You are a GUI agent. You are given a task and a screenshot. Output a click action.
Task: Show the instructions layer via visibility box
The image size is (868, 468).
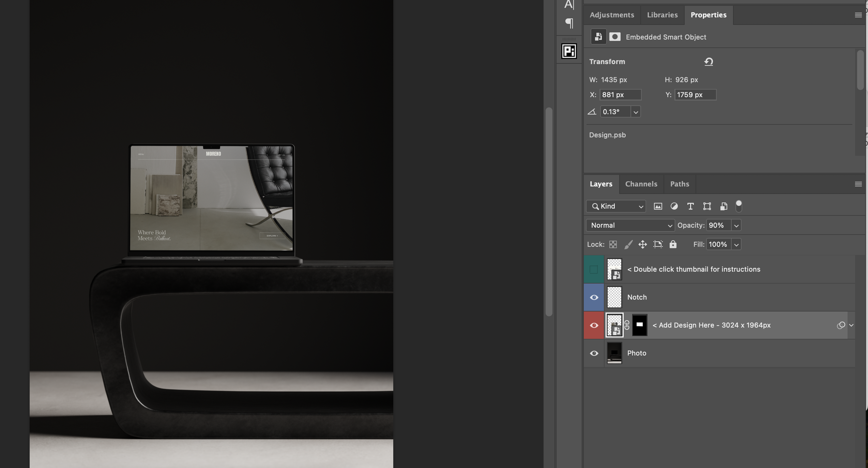click(594, 269)
